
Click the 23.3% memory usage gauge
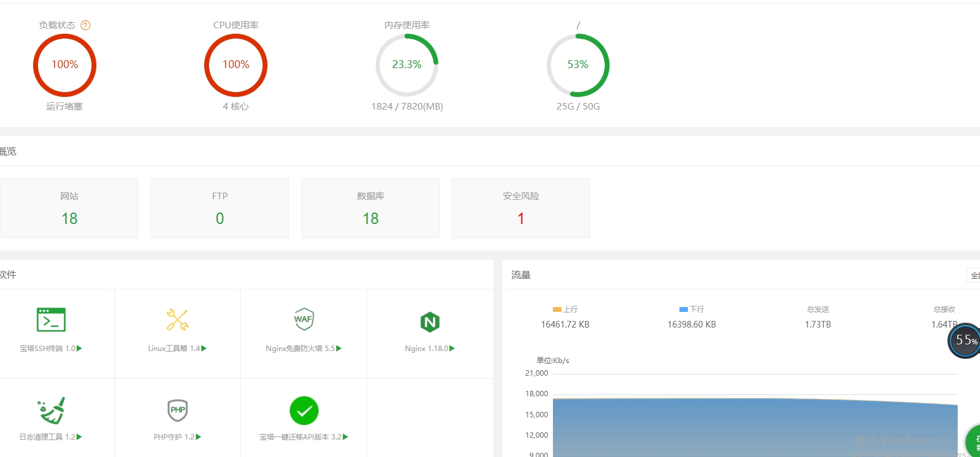(x=407, y=65)
